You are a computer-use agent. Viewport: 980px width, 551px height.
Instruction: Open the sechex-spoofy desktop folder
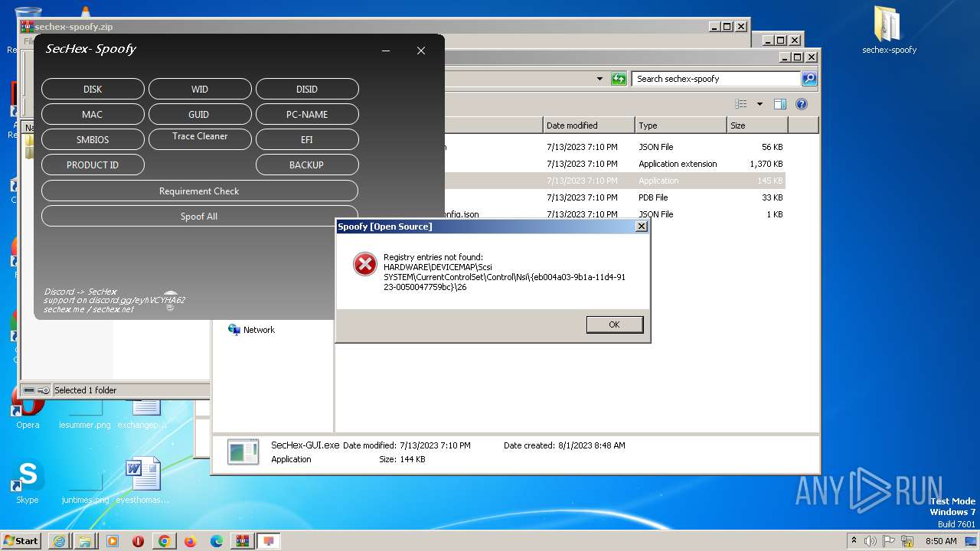pos(889,31)
